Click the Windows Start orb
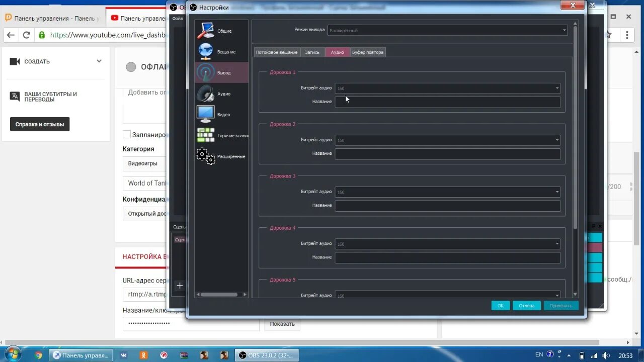644x362 pixels. pos(12,354)
